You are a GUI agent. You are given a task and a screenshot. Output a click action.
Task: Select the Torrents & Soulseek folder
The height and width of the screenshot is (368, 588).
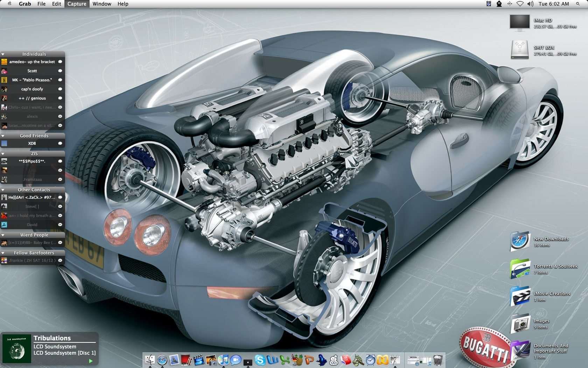[520, 269]
